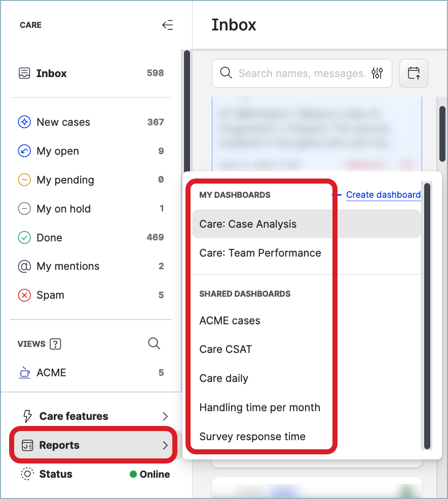
Task: Click the Create dashboard link
Action: 383,195
